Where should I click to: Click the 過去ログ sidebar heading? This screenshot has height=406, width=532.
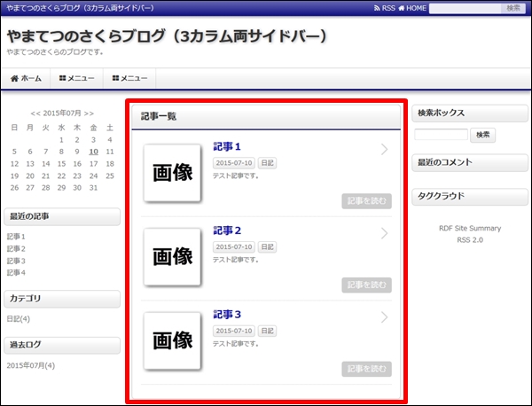(x=62, y=346)
